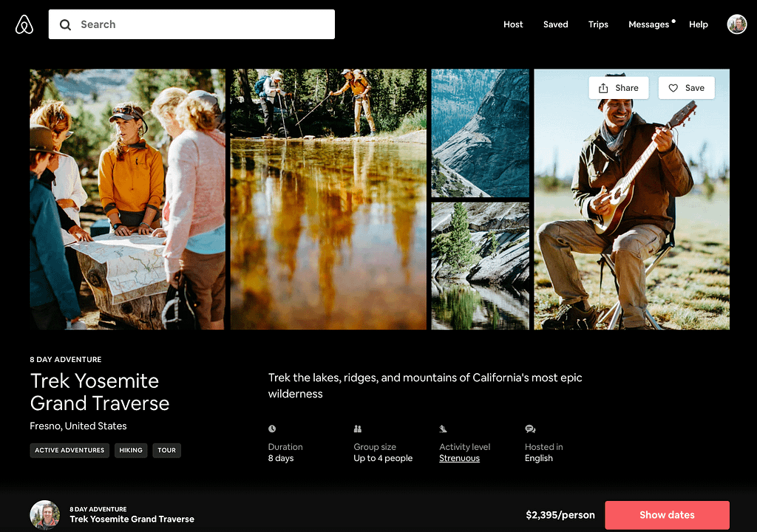Click the Trek Yosemite Grand Traverse heading

100,392
